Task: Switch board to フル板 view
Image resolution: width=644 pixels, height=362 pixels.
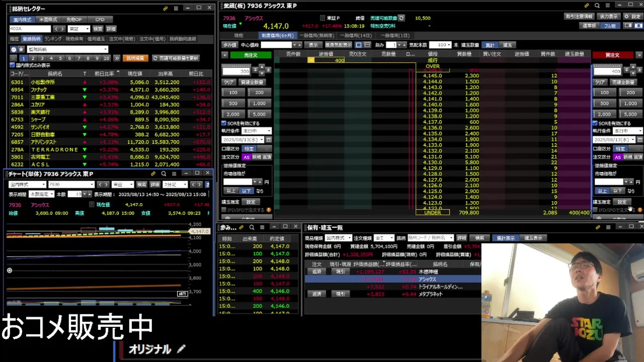Action: pyautogui.click(x=609, y=26)
